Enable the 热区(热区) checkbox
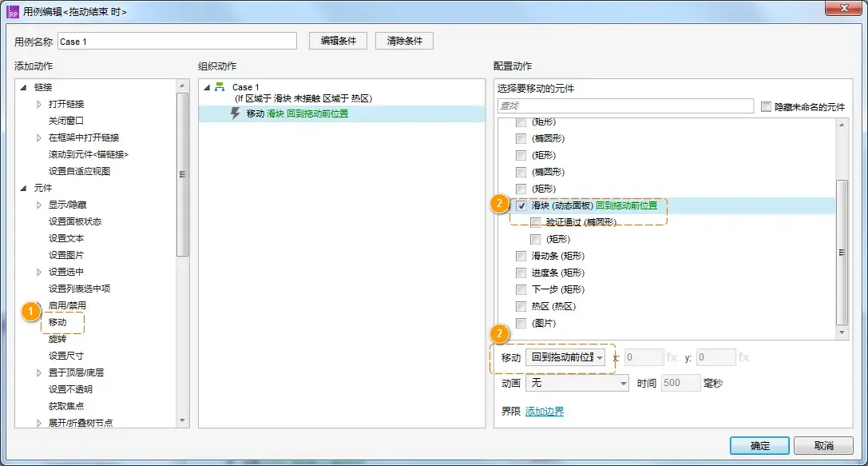The height and width of the screenshot is (466, 868). click(x=522, y=306)
